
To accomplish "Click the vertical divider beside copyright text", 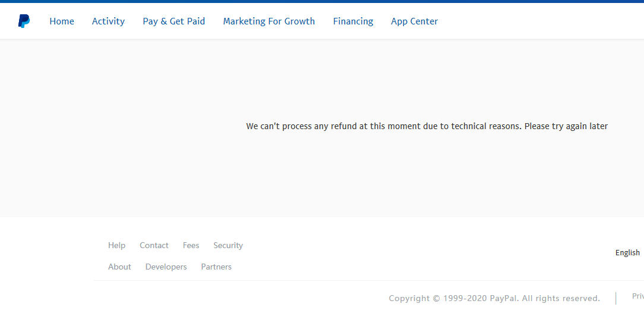I will (x=615, y=298).
